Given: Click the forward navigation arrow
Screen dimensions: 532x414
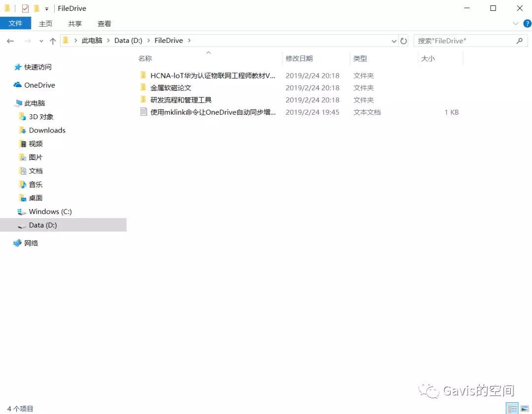Looking at the screenshot, I should click(28, 41).
